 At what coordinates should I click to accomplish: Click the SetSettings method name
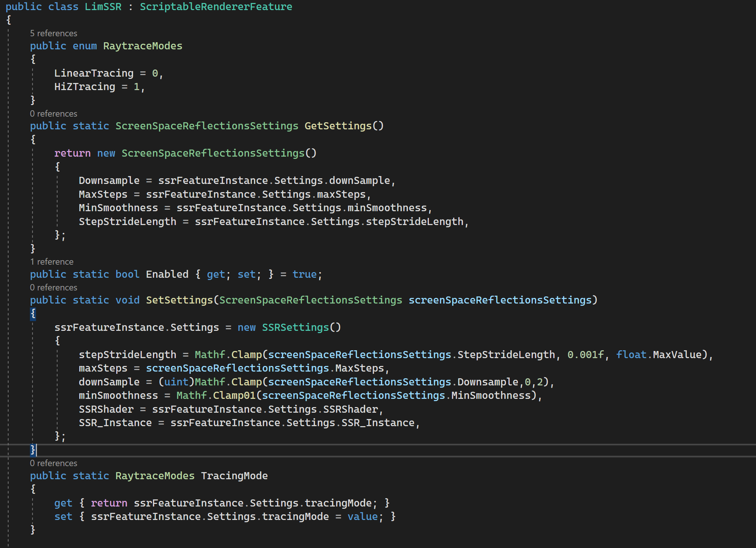tap(179, 300)
